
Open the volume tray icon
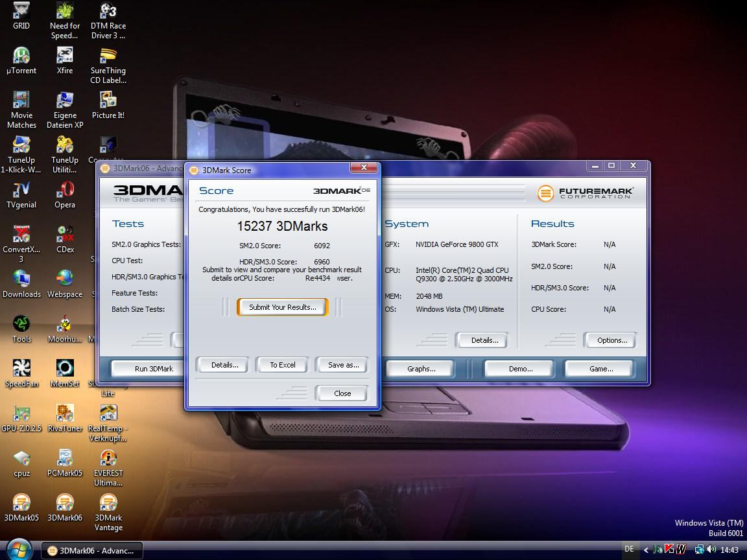pyautogui.click(x=711, y=550)
